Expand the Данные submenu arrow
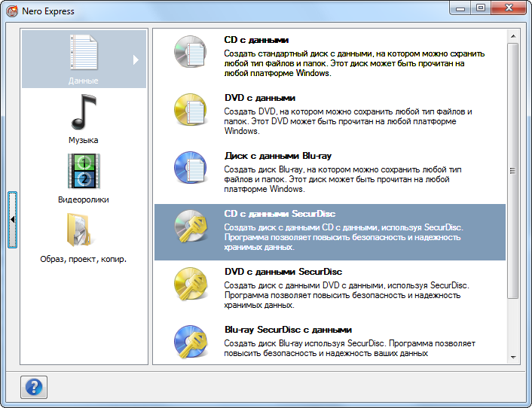Viewport: 532px width, 408px height. tap(136, 59)
